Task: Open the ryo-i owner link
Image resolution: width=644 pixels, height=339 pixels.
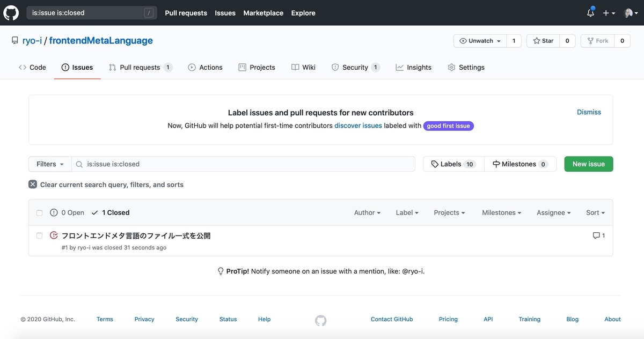Action: (x=32, y=41)
